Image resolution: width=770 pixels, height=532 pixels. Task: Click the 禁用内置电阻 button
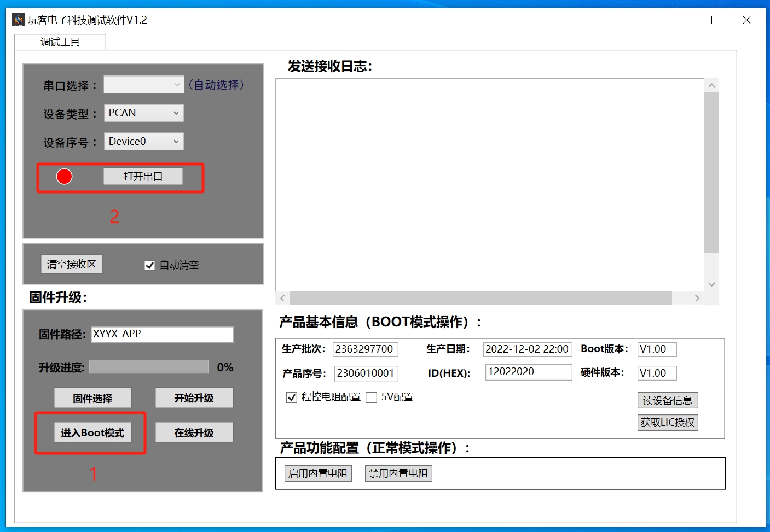pos(398,473)
